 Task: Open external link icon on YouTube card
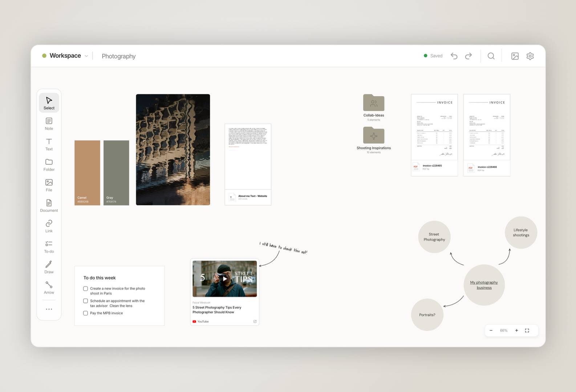(x=255, y=322)
